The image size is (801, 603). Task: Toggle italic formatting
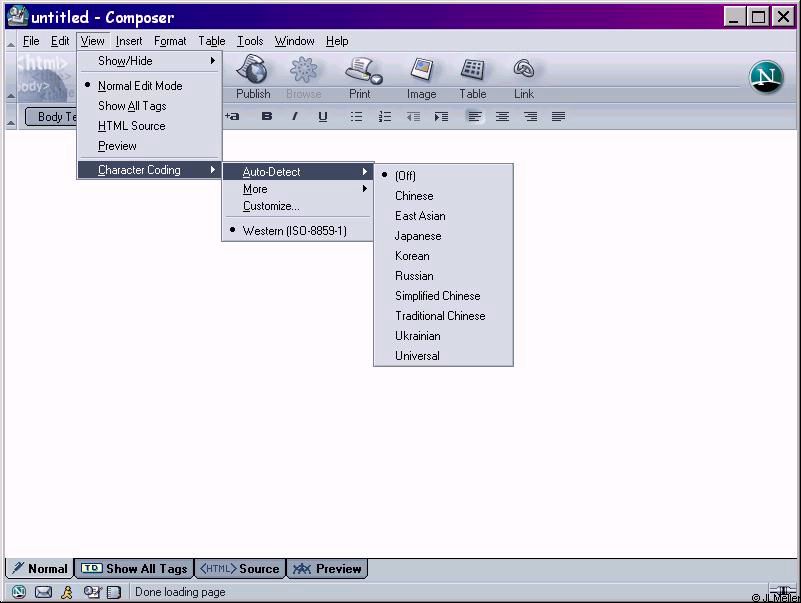tap(295, 117)
